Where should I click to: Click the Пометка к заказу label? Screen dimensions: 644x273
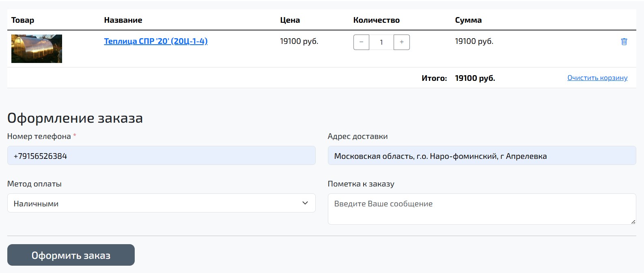(361, 184)
